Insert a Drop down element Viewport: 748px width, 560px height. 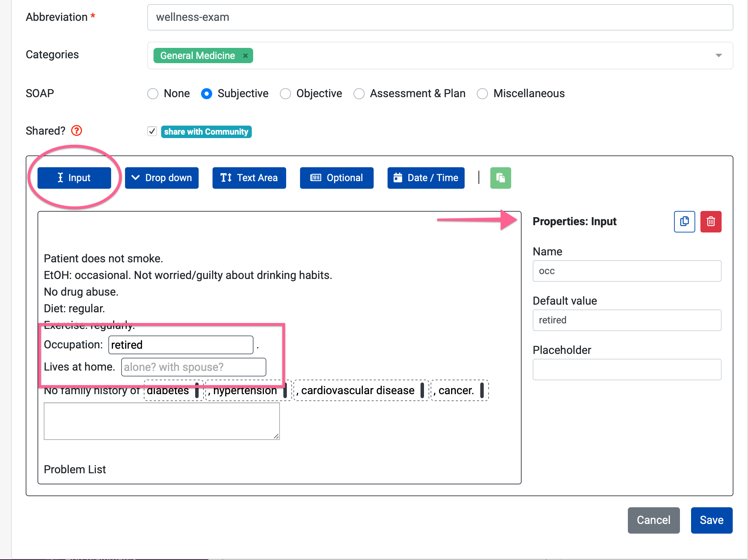pyautogui.click(x=161, y=178)
